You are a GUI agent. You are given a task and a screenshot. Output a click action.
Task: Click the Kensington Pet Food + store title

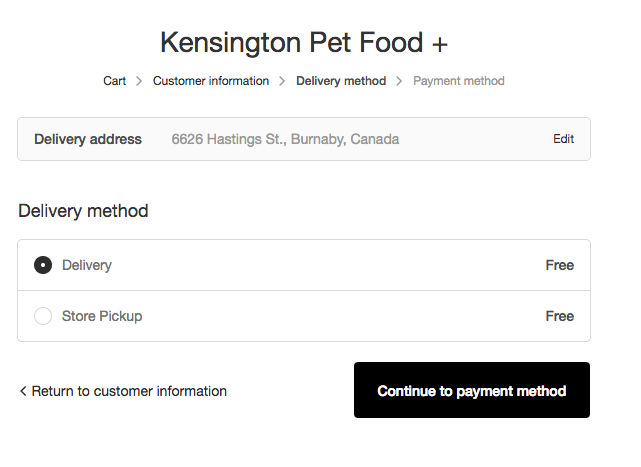(x=304, y=42)
